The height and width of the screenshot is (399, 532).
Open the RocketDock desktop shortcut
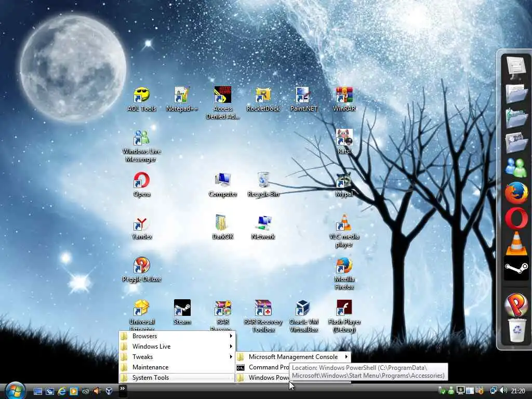click(263, 99)
